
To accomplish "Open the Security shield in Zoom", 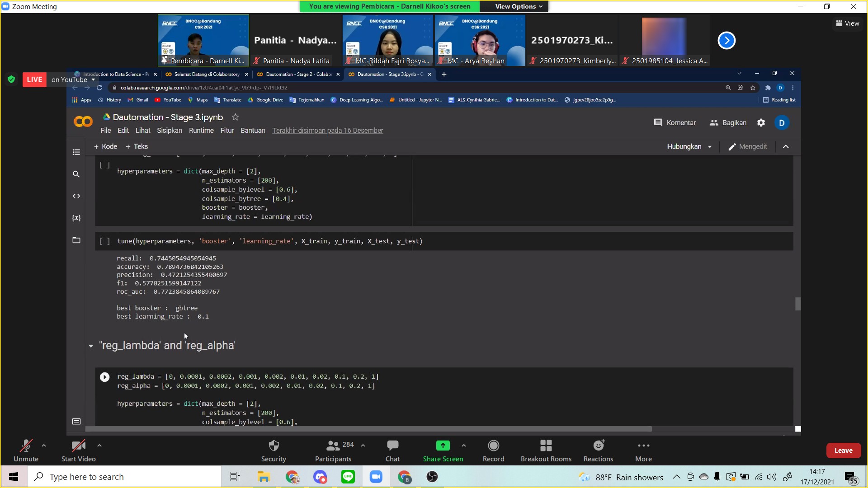I will [274, 450].
